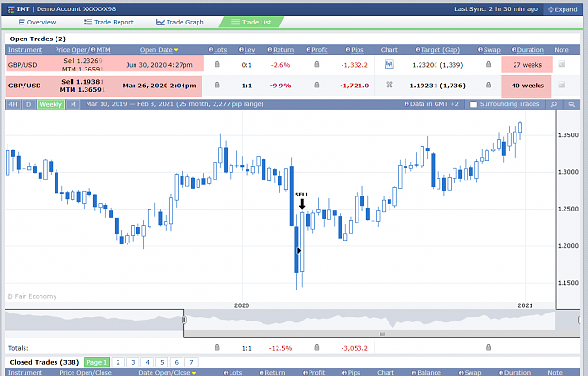Go to closed trades page 2

pos(119,362)
